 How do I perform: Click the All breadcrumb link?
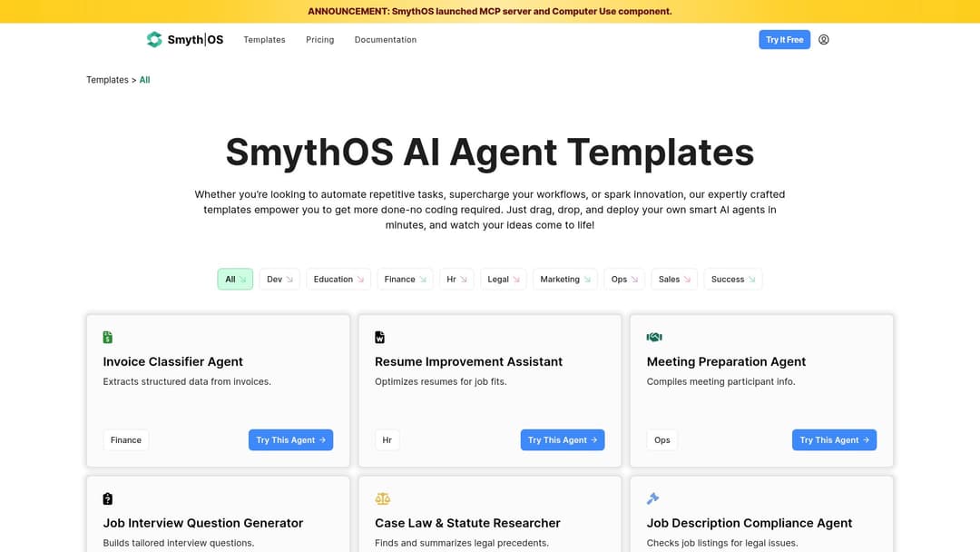144,80
